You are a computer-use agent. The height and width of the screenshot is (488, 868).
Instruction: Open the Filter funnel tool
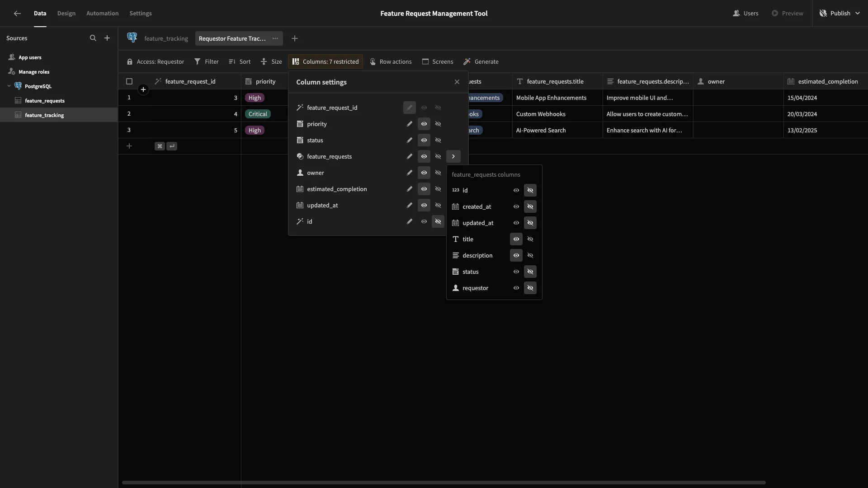[x=206, y=61]
